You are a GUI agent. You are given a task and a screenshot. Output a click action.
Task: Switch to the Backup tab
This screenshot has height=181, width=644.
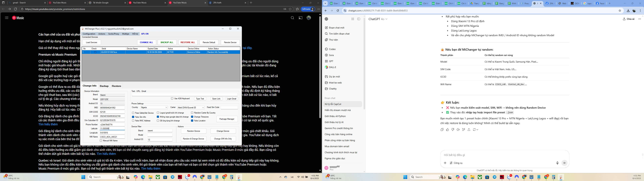pyautogui.click(x=104, y=86)
